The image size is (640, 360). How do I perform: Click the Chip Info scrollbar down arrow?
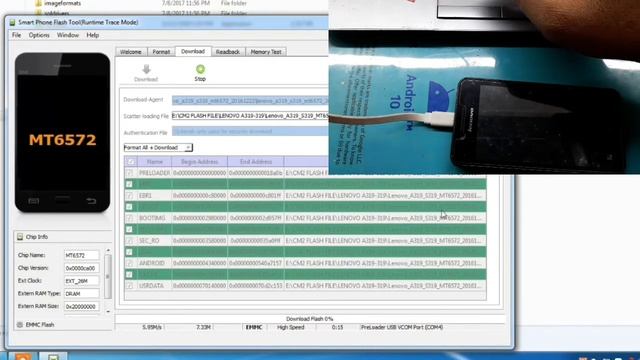(x=108, y=311)
